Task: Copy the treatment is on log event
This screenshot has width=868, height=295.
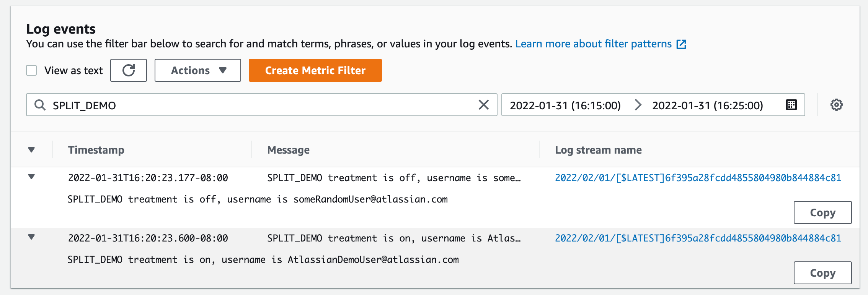Action: pyautogui.click(x=822, y=273)
